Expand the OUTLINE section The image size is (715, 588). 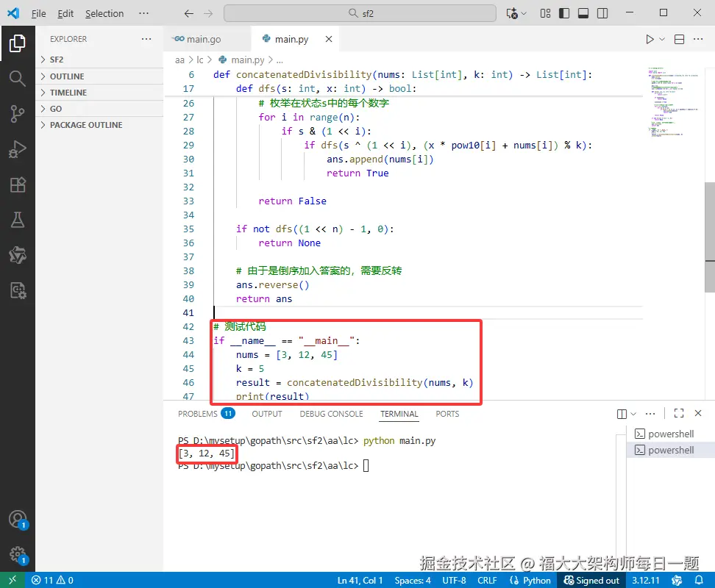[x=99, y=76]
